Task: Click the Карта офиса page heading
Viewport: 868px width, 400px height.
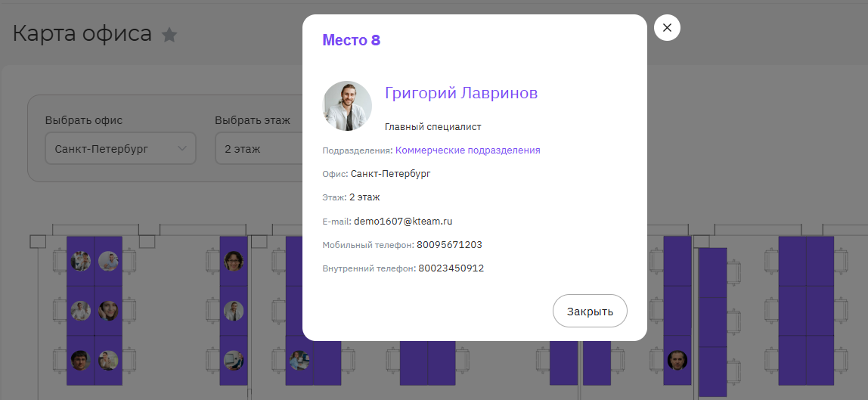Action: click(82, 34)
